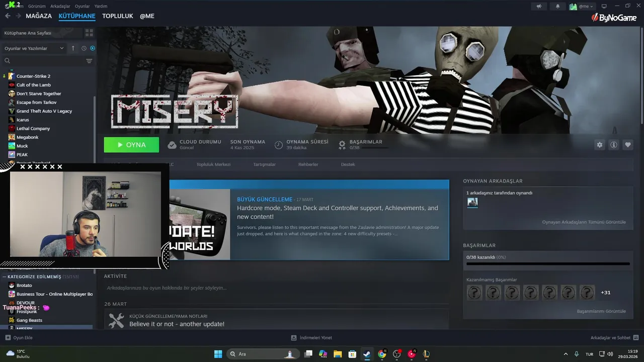Select Escape from Tarkov
The width and height of the screenshot is (644, 362).
click(36, 102)
